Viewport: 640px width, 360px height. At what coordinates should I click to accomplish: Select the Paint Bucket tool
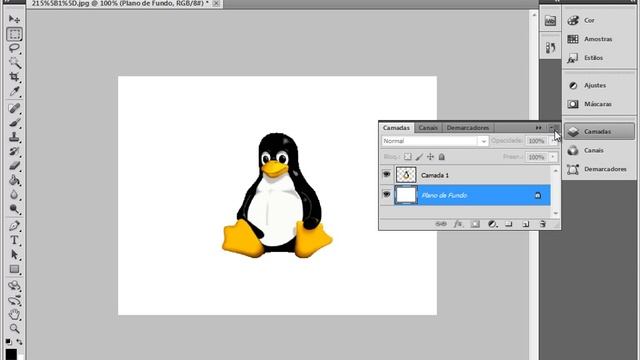[14, 180]
